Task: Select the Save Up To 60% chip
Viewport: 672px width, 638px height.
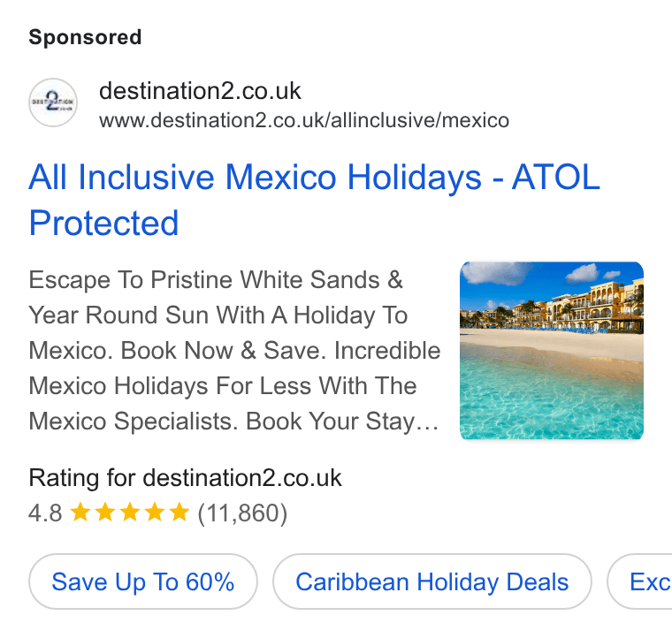Action: click(143, 581)
